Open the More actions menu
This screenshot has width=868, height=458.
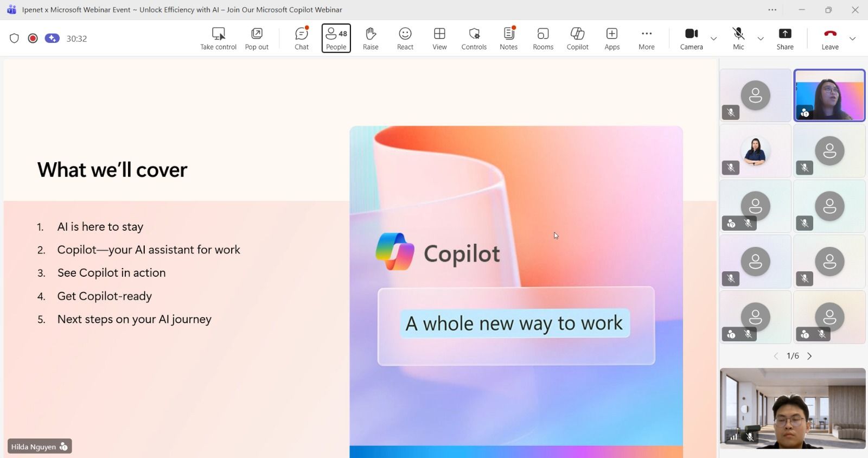[x=646, y=38]
